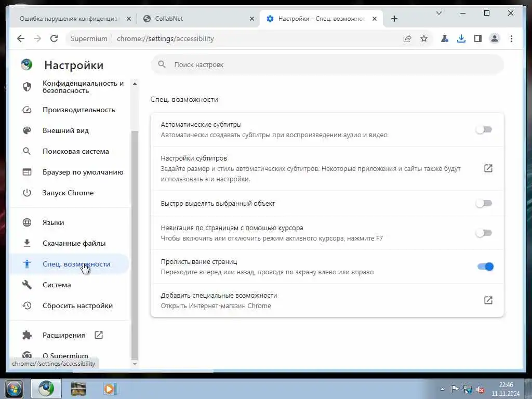Open the three-dot browser menu
Viewport: 532px width, 399px height.
click(x=511, y=38)
